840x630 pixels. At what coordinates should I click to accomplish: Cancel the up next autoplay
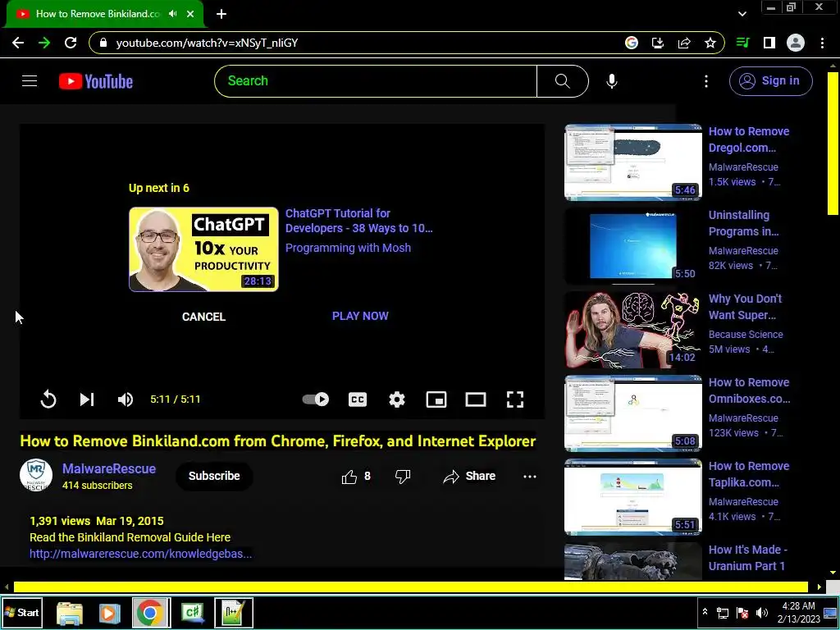[203, 317]
